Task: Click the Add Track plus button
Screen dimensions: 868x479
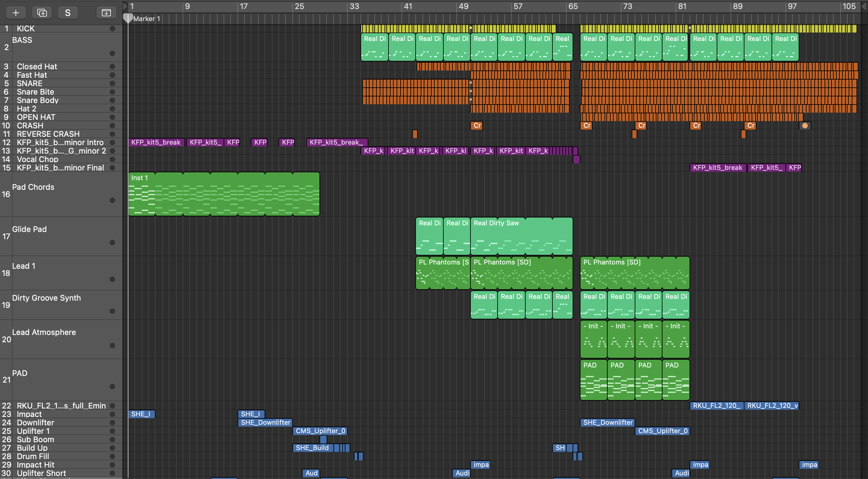Action: 15,13
